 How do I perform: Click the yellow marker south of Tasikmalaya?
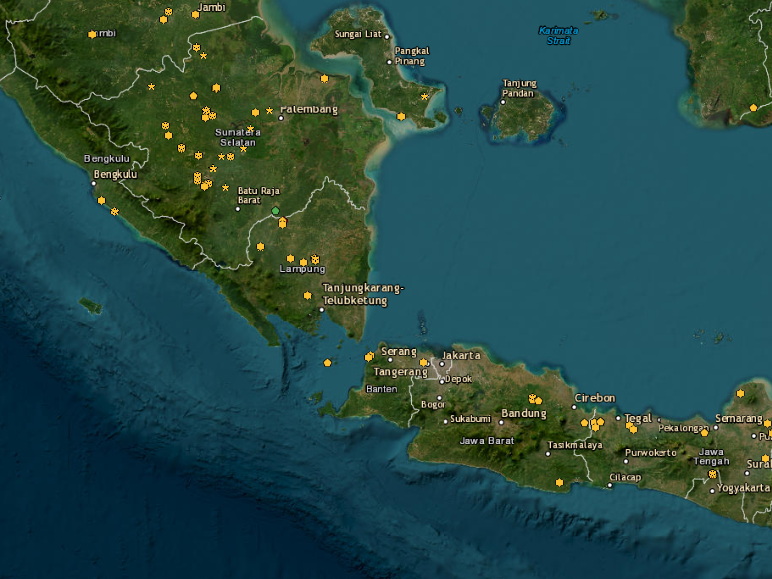[x=559, y=483]
